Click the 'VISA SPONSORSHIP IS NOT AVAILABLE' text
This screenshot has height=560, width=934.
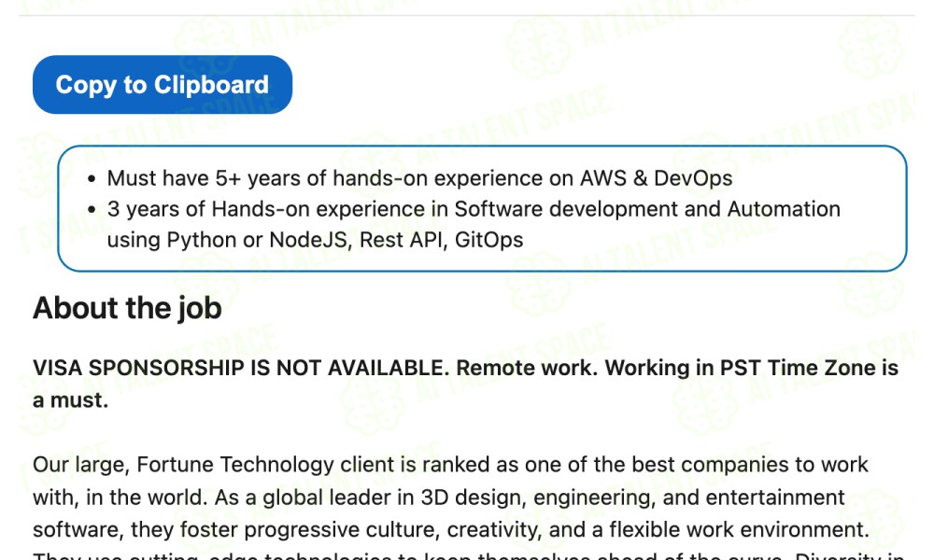tap(241, 368)
